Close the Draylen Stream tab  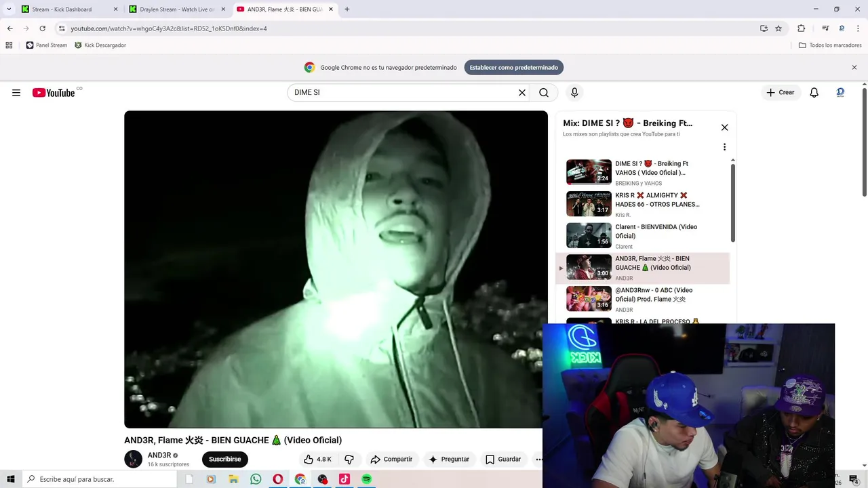click(x=223, y=9)
